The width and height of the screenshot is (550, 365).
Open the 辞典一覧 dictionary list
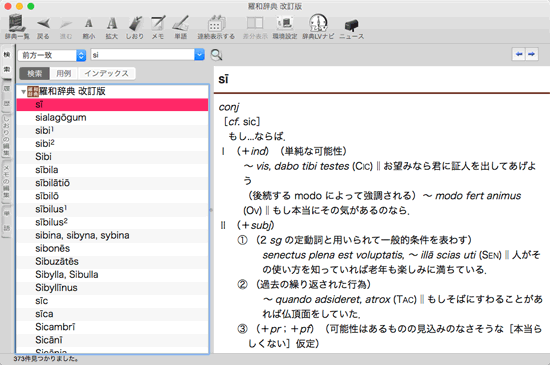16,27
